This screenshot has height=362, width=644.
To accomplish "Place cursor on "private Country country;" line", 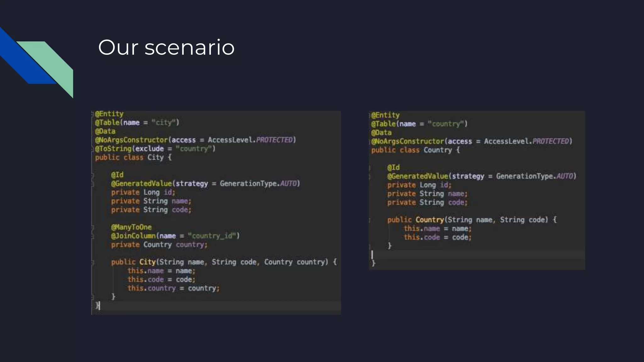I will tap(159, 244).
